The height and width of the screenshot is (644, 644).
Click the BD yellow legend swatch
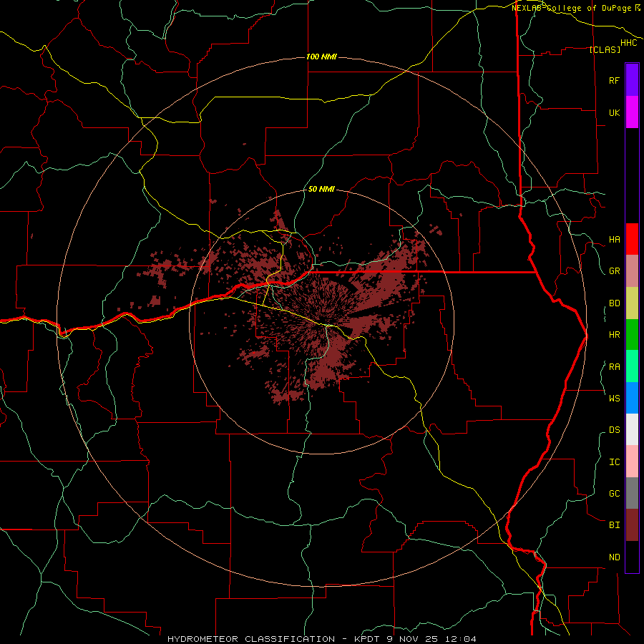point(632,303)
